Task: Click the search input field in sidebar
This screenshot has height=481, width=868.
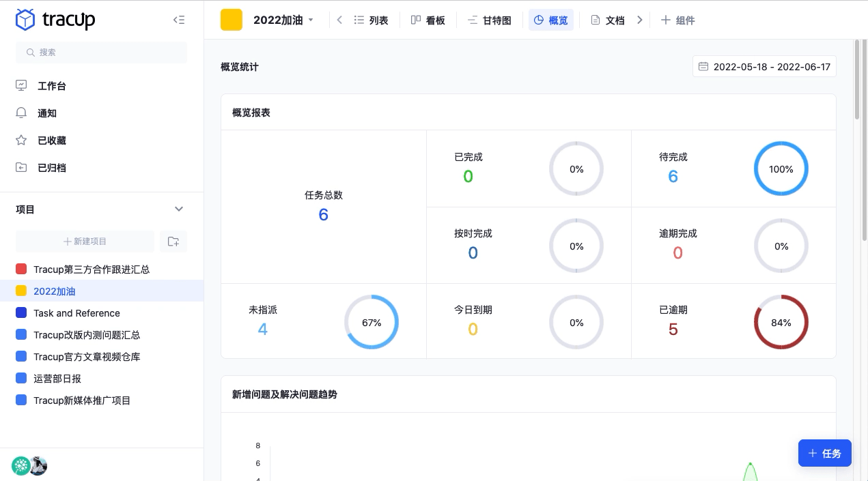Action: [101, 53]
